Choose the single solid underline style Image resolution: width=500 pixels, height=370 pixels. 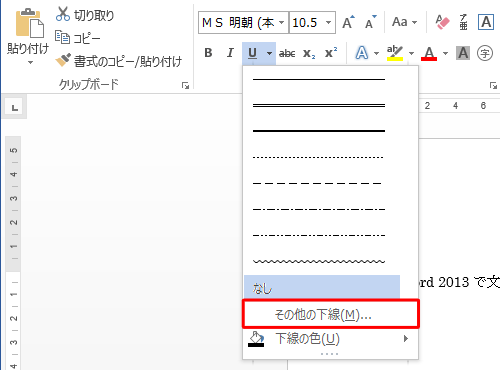point(319,79)
